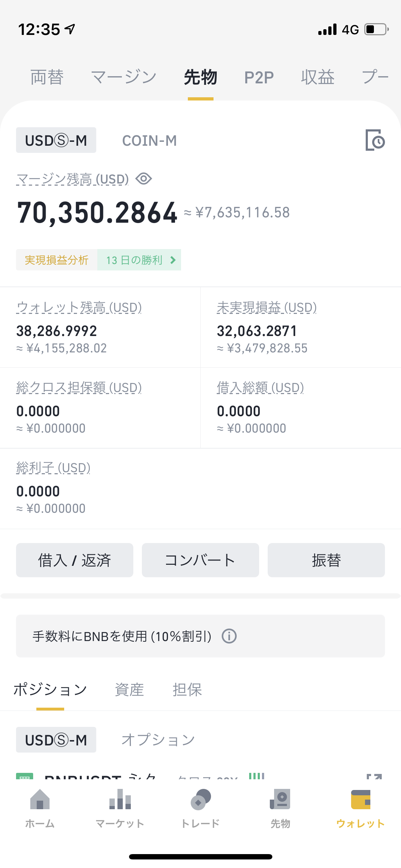This screenshot has width=401, height=868.
Task: Open the 資産 assets tab
Action: (129, 689)
